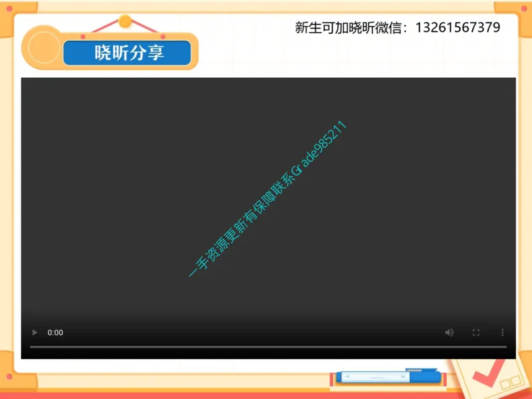Seek using the video progress bar
This screenshot has width=532, height=399.
coord(269,346)
